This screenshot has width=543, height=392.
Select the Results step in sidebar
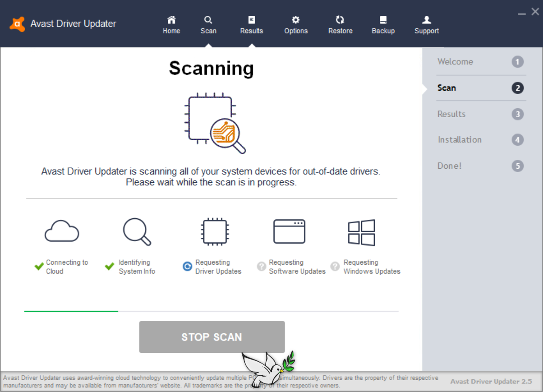pos(481,114)
